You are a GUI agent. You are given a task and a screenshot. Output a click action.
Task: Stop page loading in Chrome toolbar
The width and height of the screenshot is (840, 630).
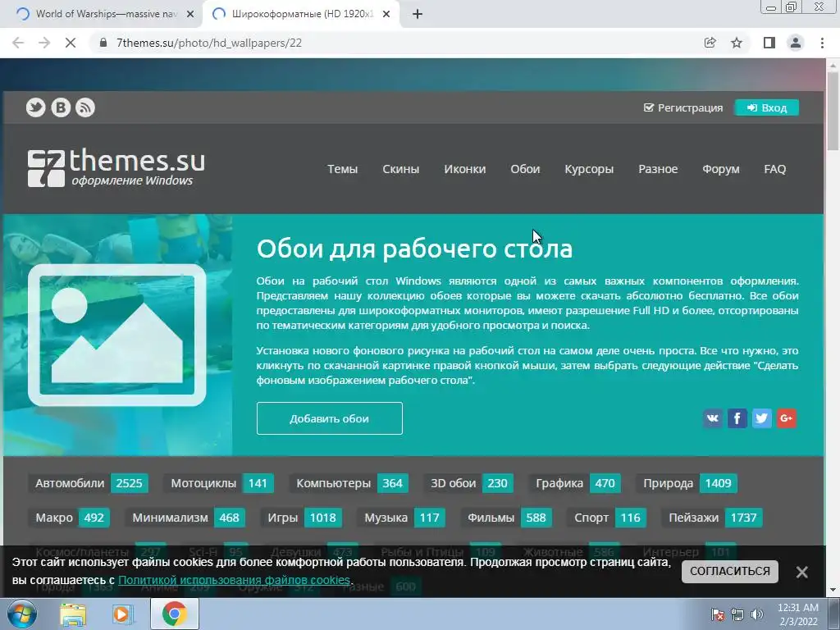[x=71, y=43]
